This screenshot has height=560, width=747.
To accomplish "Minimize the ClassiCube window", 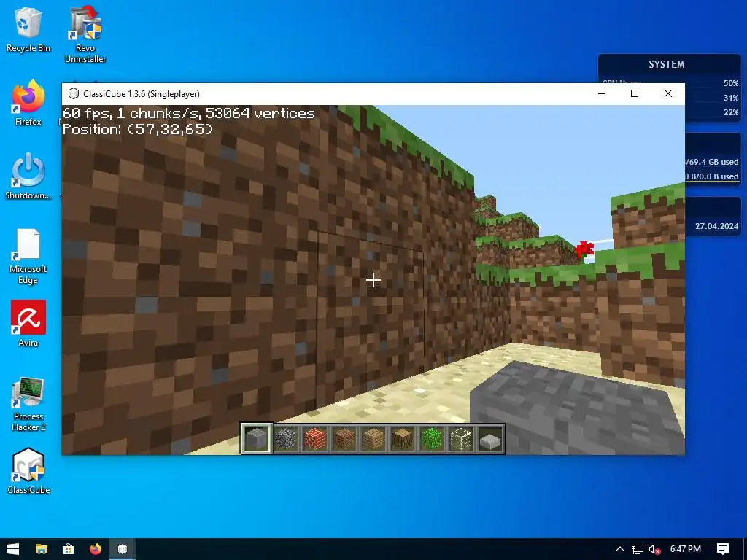I will click(602, 94).
